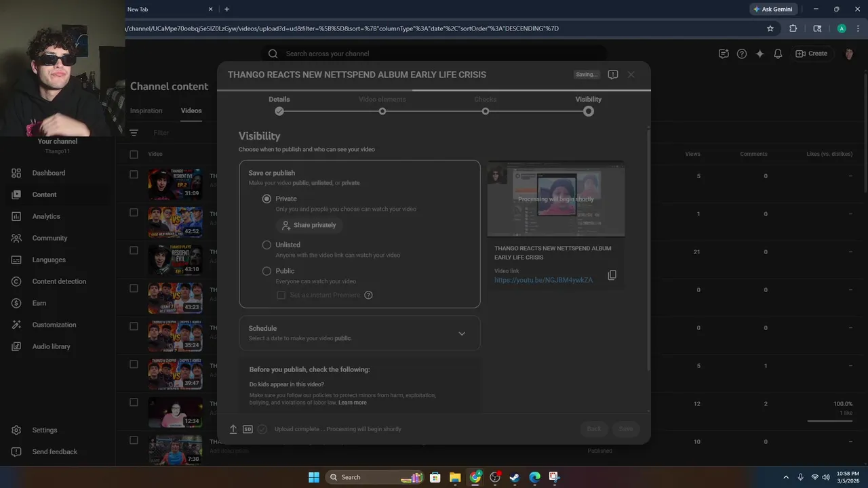Viewport: 868px width, 488px height.
Task: Click the SD processing badge icon
Action: click(x=248, y=429)
